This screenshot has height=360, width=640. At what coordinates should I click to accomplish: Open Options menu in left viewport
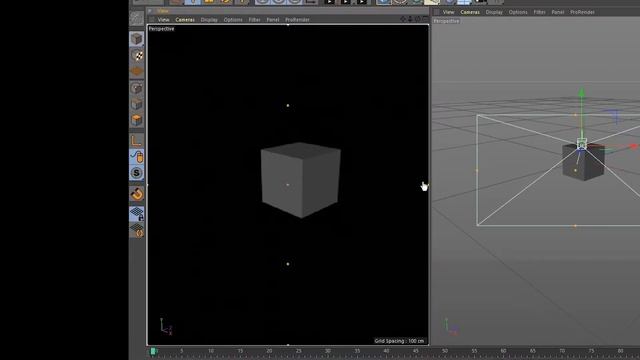[233, 20]
